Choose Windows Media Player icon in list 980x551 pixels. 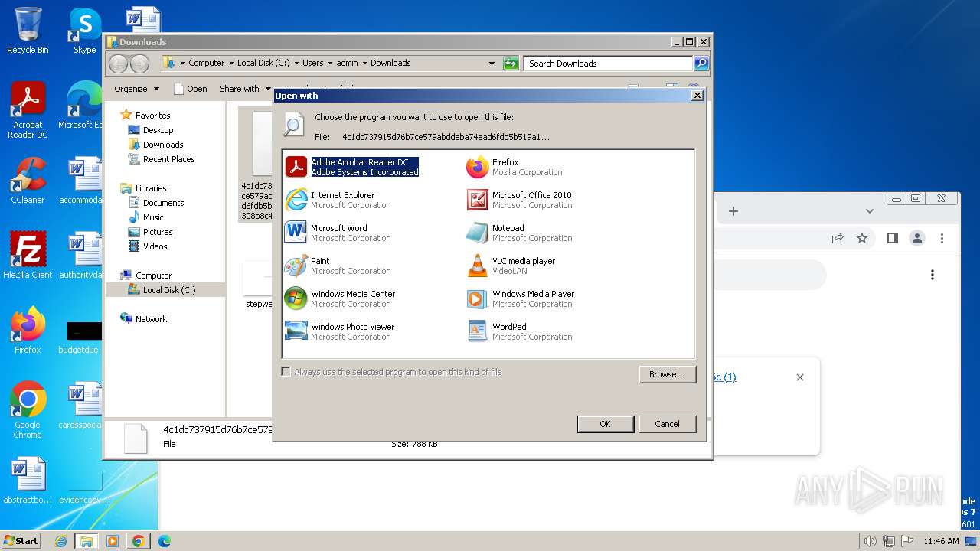coord(478,298)
